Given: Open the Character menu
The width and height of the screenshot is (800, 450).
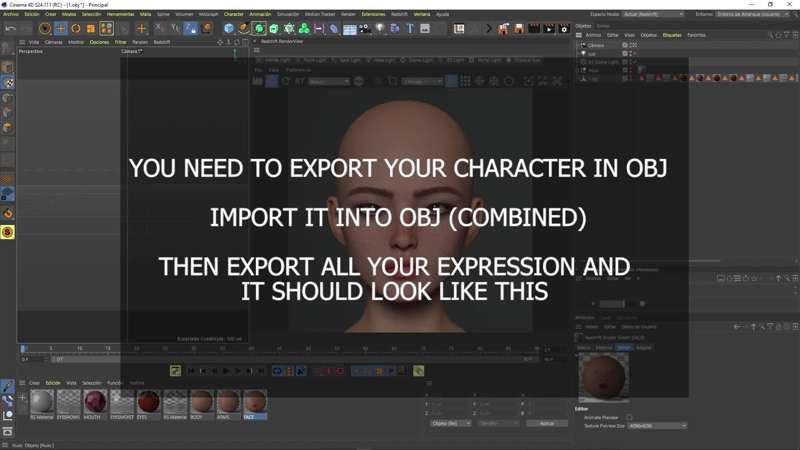Looking at the screenshot, I should pos(233,14).
